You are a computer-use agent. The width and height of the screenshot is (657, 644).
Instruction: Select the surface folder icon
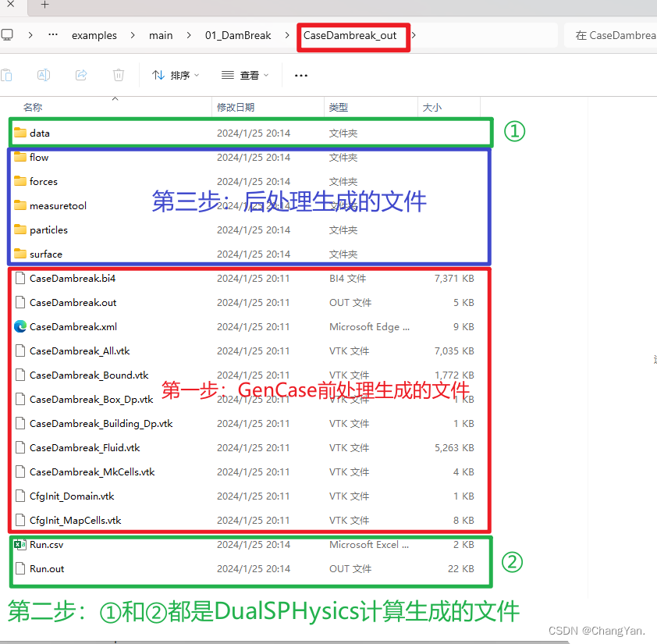click(x=20, y=254)
